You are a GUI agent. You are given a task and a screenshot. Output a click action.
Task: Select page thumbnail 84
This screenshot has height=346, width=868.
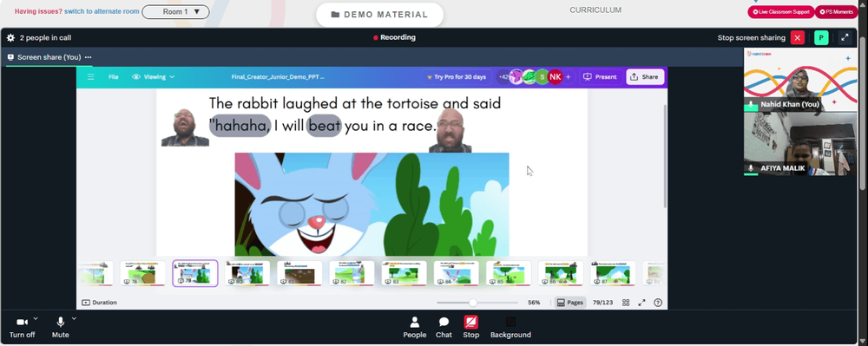coord(457,274)
